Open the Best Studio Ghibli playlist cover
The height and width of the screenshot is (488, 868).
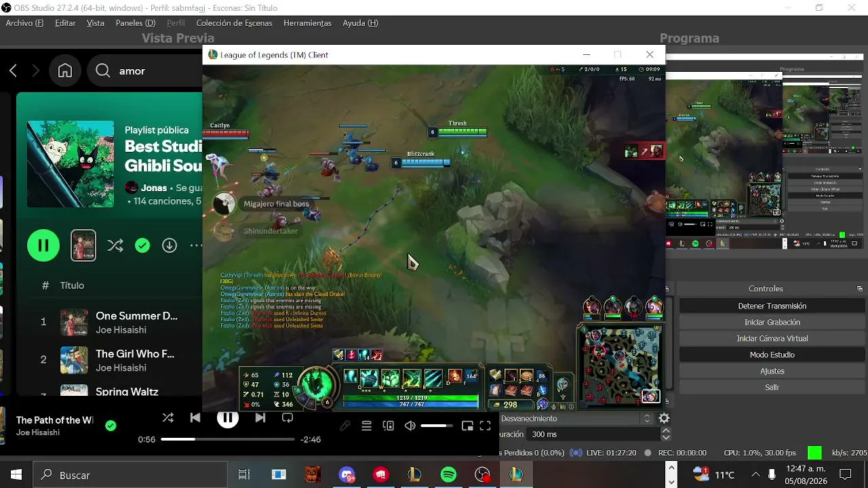[x=71, y=164]
